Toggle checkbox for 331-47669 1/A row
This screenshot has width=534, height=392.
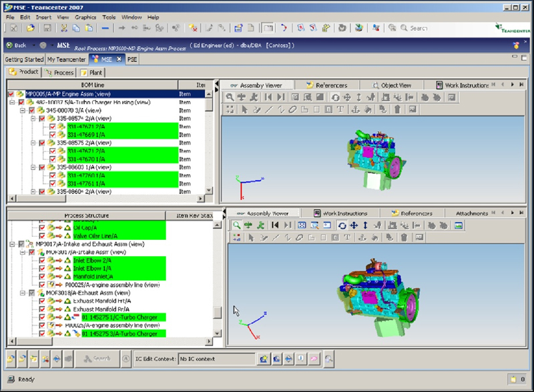pos(53,135)
